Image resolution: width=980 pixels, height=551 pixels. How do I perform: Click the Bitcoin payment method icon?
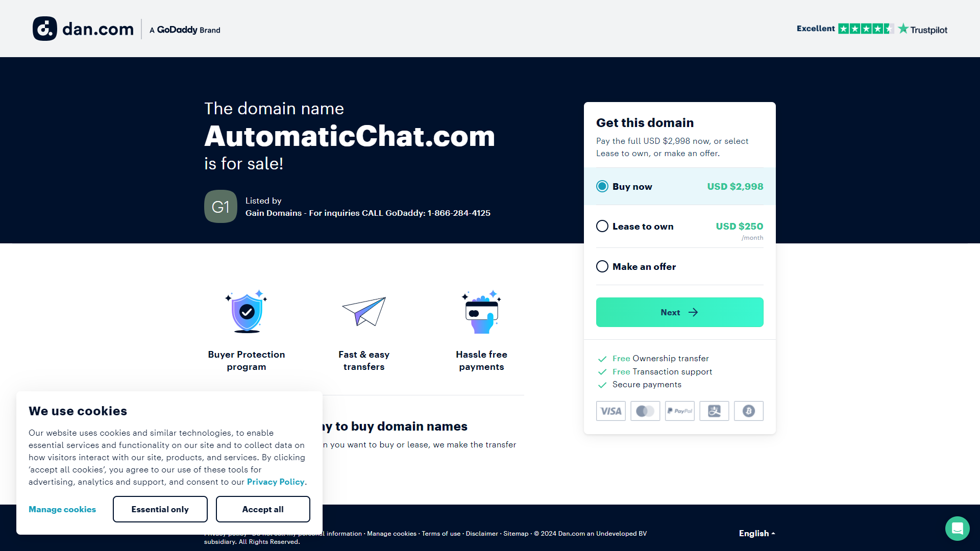(748, 411)
